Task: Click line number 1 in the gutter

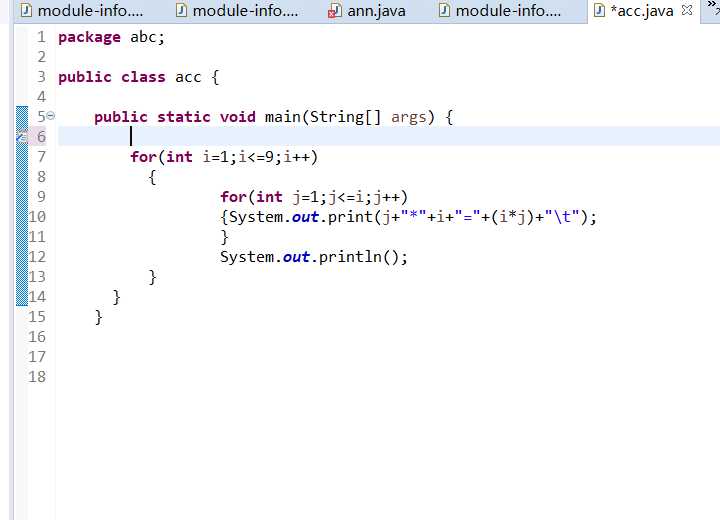Action: point(41,37)
